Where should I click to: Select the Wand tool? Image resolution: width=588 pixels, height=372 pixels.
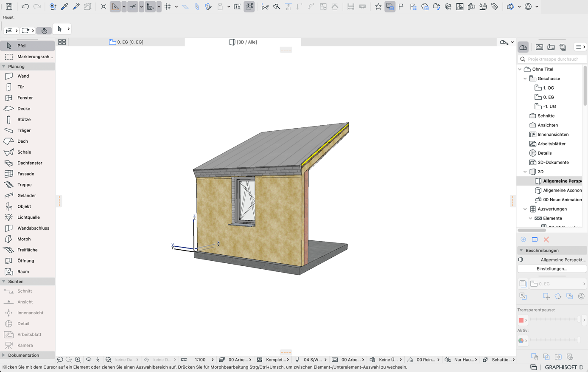(x=28, y=76)
